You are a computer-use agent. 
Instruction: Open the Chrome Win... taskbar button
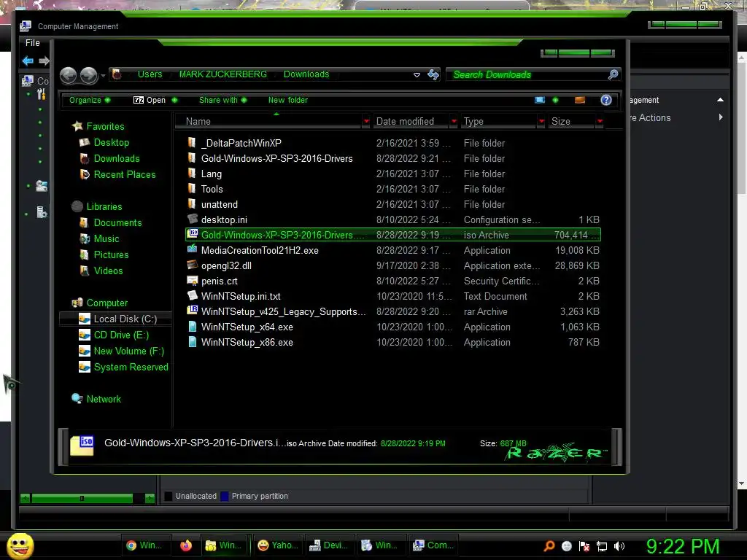click(144, 545)
